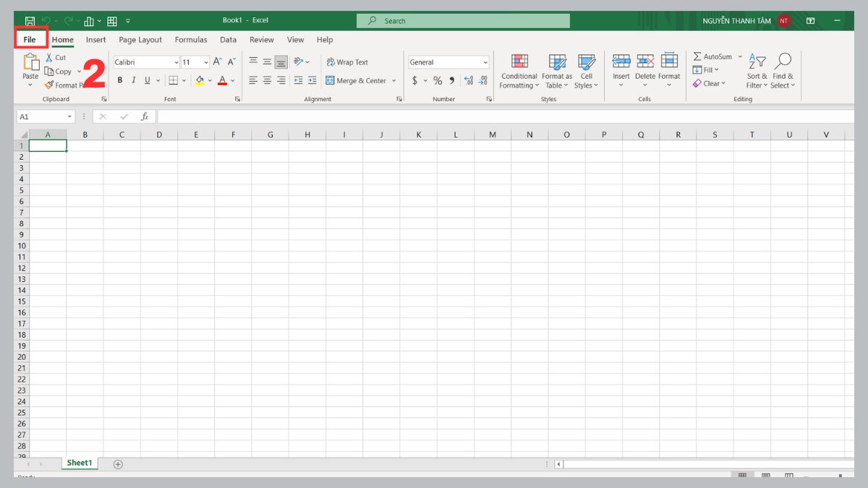
Task: Switch to the Formulas tab
Action: tap(191, 40)
